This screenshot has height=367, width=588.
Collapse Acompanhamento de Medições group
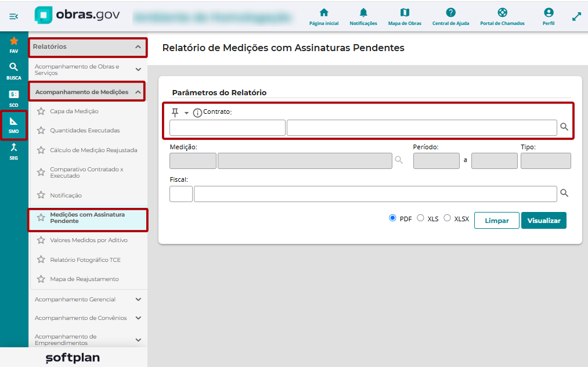coord(138,92)
